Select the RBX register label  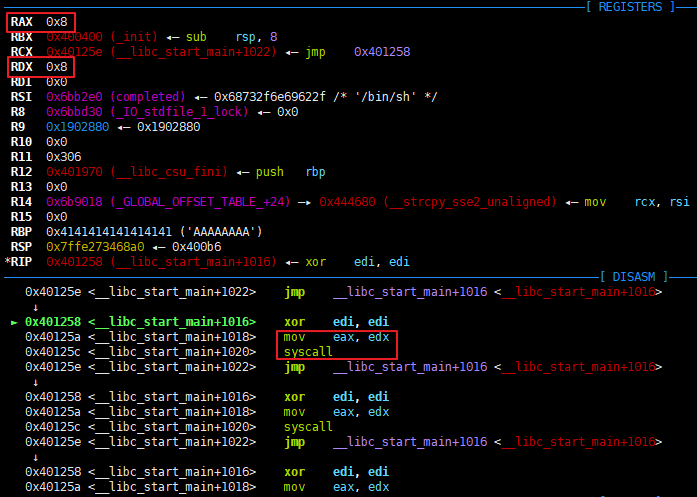coord(22,37)
